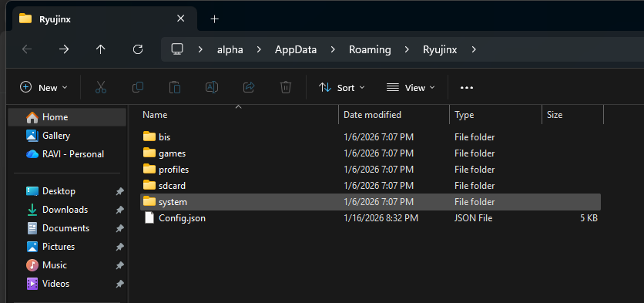Expand the chevron after Ryujinx in path

click(474, 50)
